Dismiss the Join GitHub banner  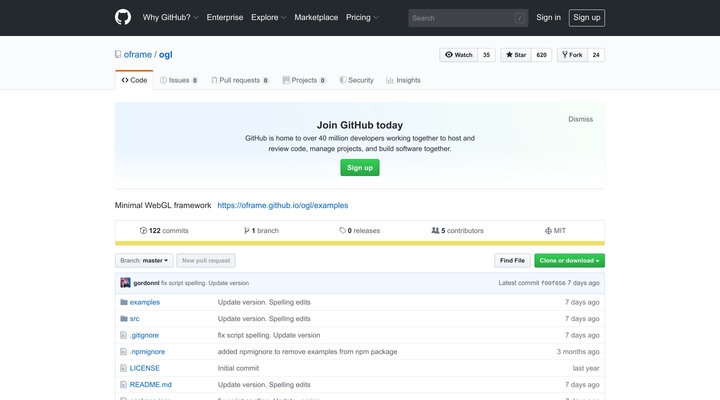click(580, 119)
